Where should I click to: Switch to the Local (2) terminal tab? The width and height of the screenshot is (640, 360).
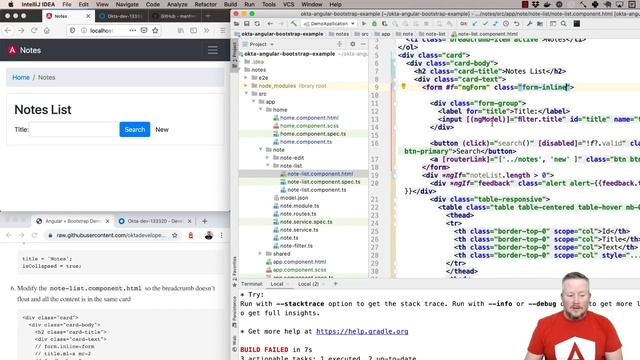click(308, 284)
